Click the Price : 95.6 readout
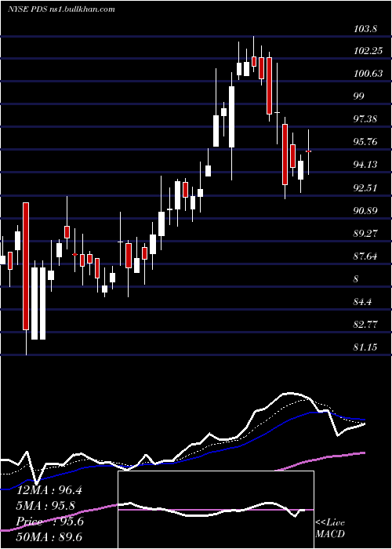 [50, 522]
